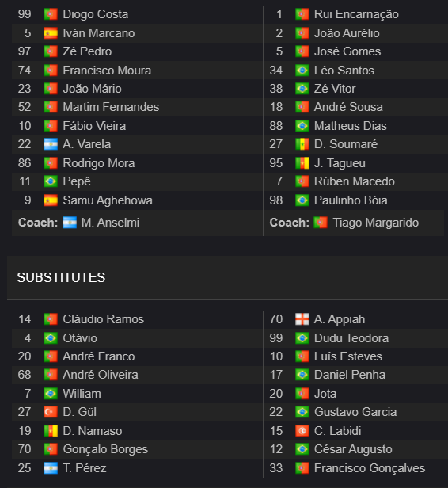Screen dimensions: 448x488
Task: Click the Spain flag beside Iván Marcano
Action: (x=51, y=33)
